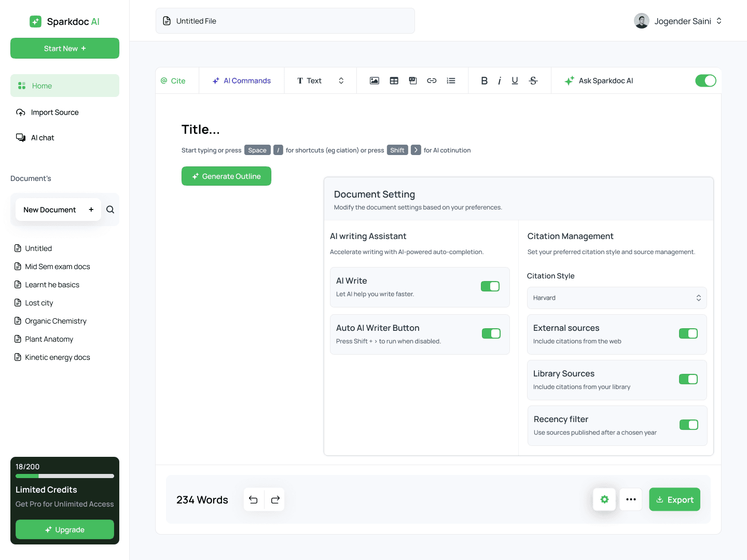Open the Harvard citation style dropdown
This screenshot has height=560, width=747.
(x=616, y=298)
